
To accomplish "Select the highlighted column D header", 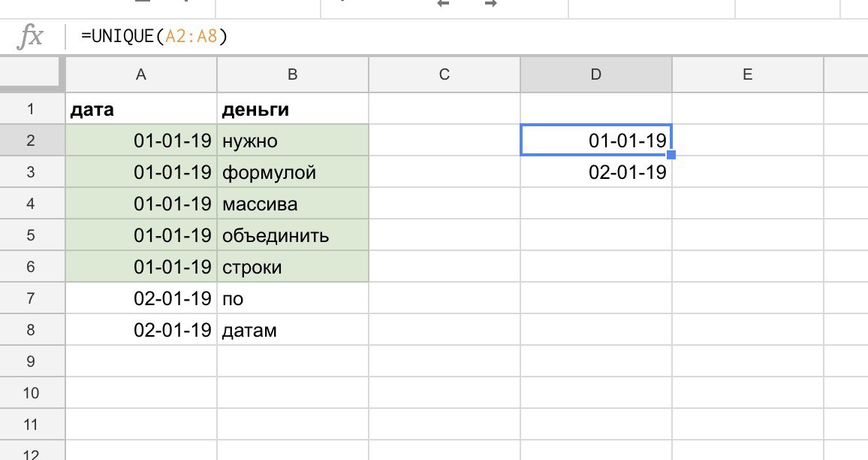I will coord(595,74).
